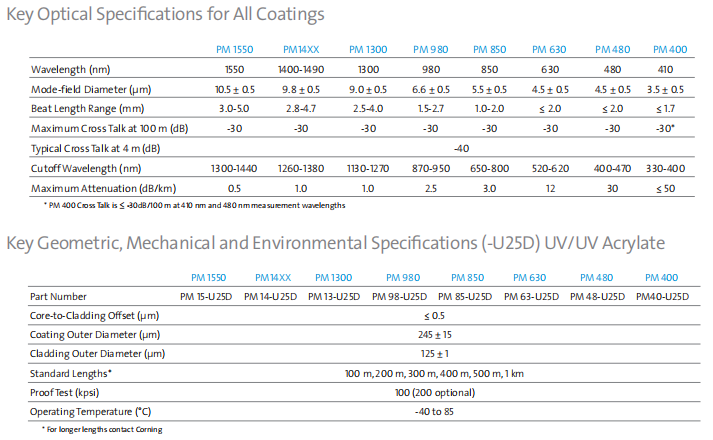Image resolution: width=713 pixels, height=440 pixels.
Task: Click the '≤ 1.7' beat length value
Action: tap(665, 109)
